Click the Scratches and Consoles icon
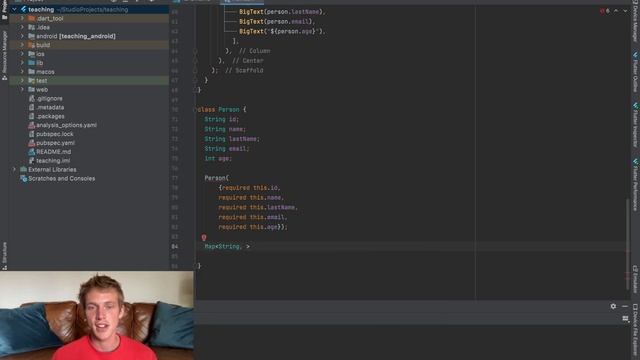Screen dimensions: 640x360 tap(23, 178)
